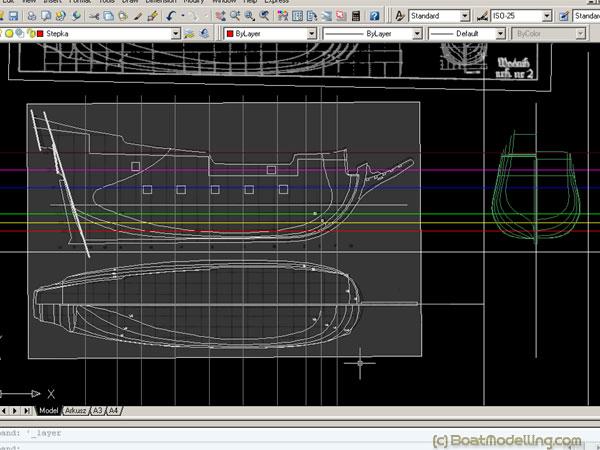The width and height of the screenshot is (600, 450).
Task: Click the Undo arrow icon
Action: (x=171, y=16)
